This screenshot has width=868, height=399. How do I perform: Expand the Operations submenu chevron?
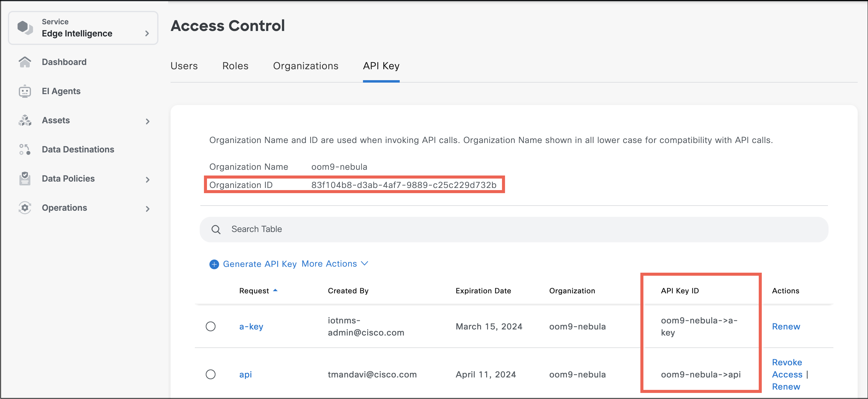147,209
